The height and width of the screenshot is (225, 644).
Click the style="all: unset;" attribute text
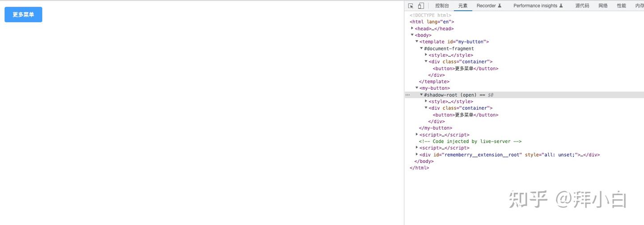[x=551, y=155]
